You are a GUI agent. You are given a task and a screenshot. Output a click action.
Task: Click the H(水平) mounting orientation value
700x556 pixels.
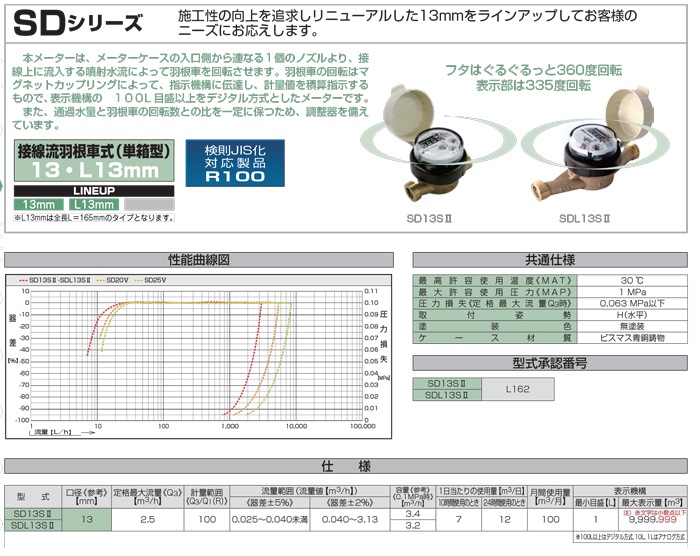(x=632, y=315)
